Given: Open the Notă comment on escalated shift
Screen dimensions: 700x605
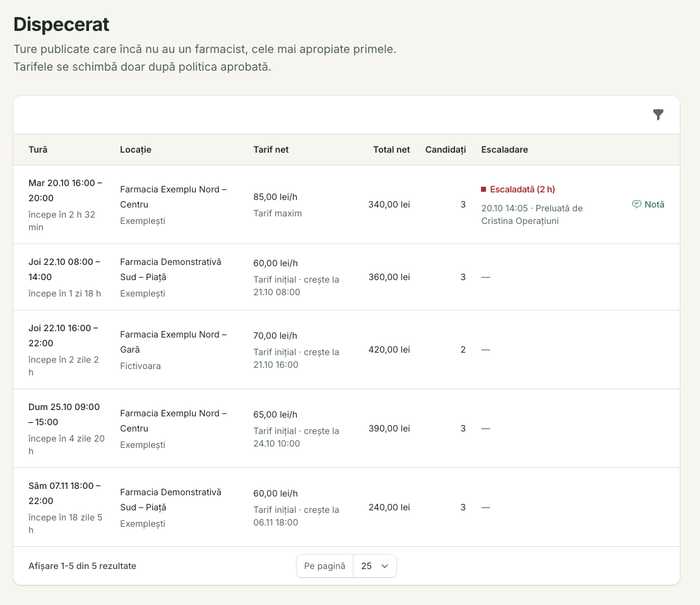Looking at the screenshot, I should (648, 204).
